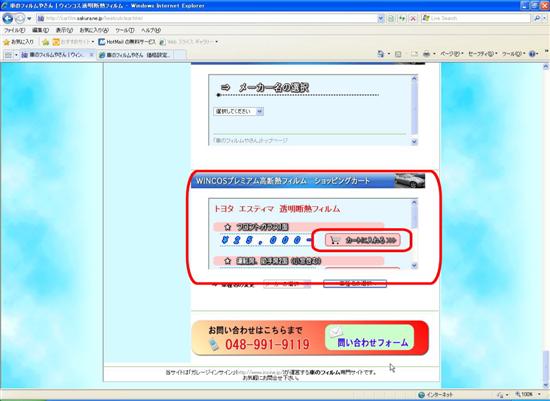Expand the address bar URL history dropdown
Viewport: 550px width, 401px height.
tap(381, 18)
